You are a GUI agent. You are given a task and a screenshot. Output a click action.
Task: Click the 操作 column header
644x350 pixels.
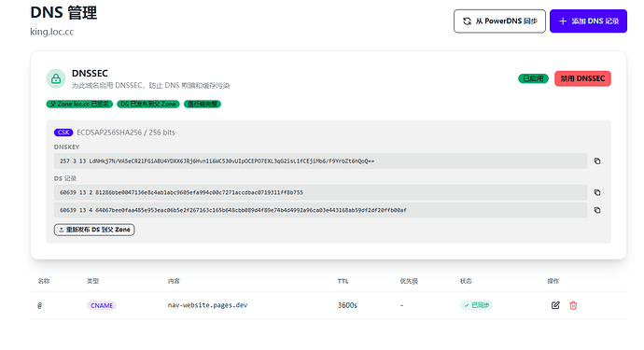click(553, 281)
